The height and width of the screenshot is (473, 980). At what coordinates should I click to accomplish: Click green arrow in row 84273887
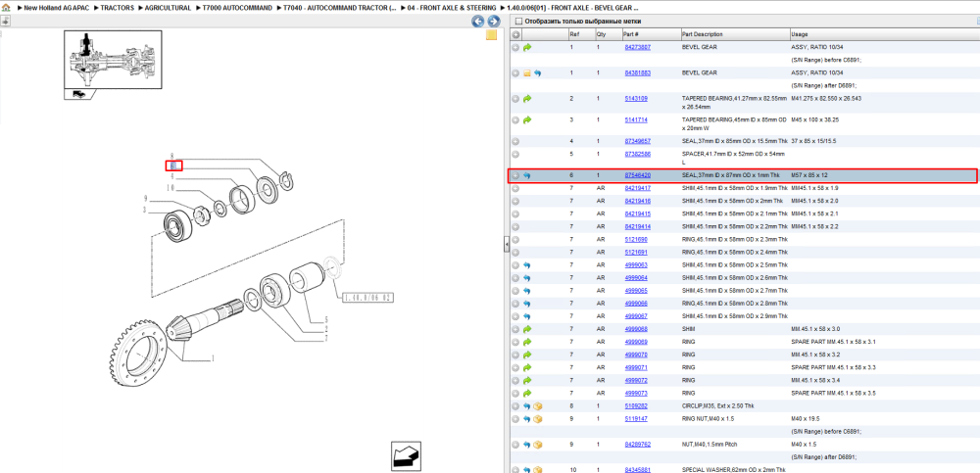(x=527, y=47)
